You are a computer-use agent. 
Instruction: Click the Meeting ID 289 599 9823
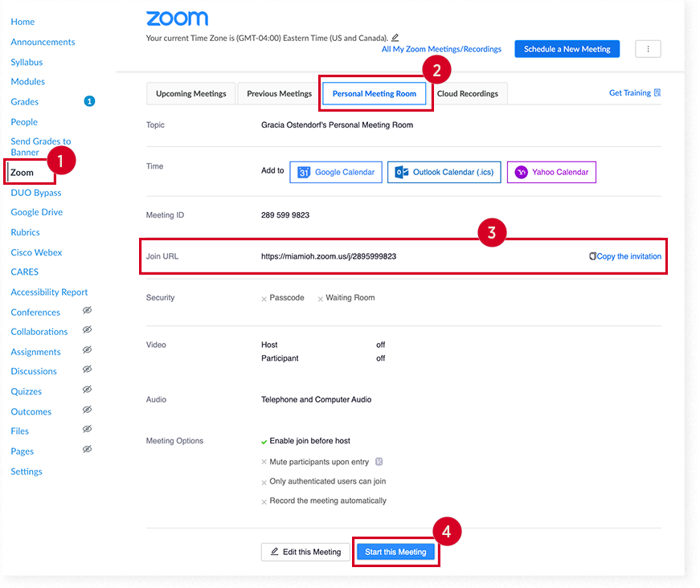pos(285,215)
